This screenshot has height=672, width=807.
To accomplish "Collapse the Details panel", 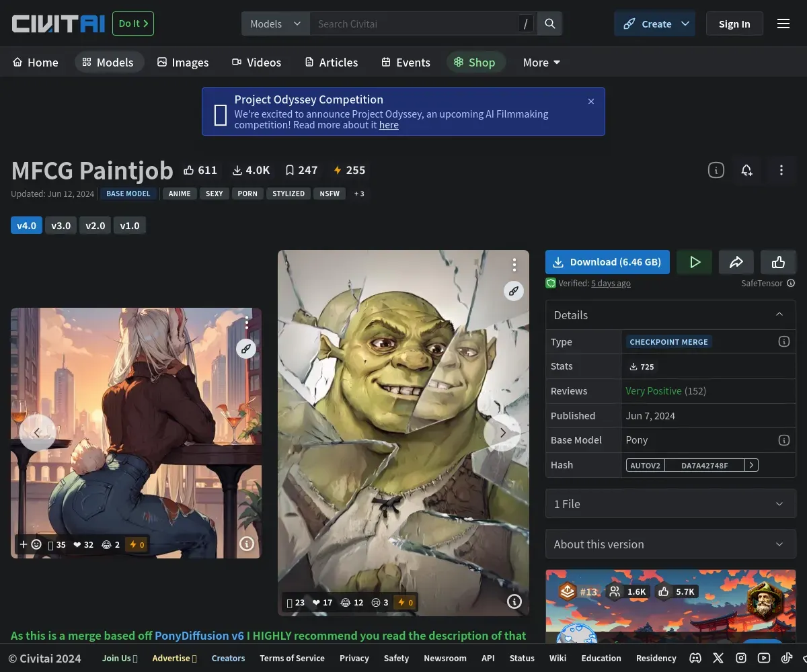I will point(779,314).
